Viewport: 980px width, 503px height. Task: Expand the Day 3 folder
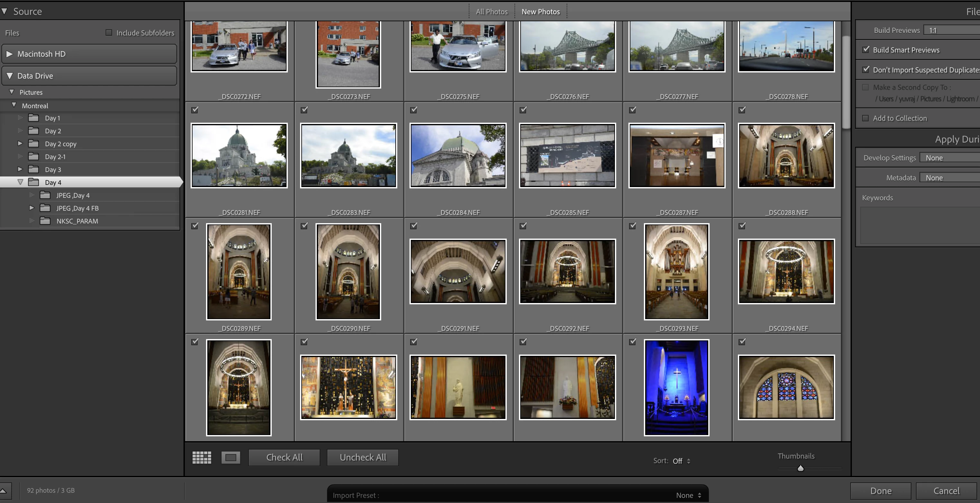point(20,169)
